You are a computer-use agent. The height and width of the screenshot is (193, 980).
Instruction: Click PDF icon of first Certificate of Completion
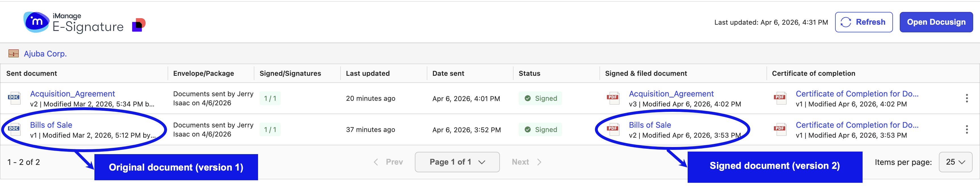[x=780, y=98]
